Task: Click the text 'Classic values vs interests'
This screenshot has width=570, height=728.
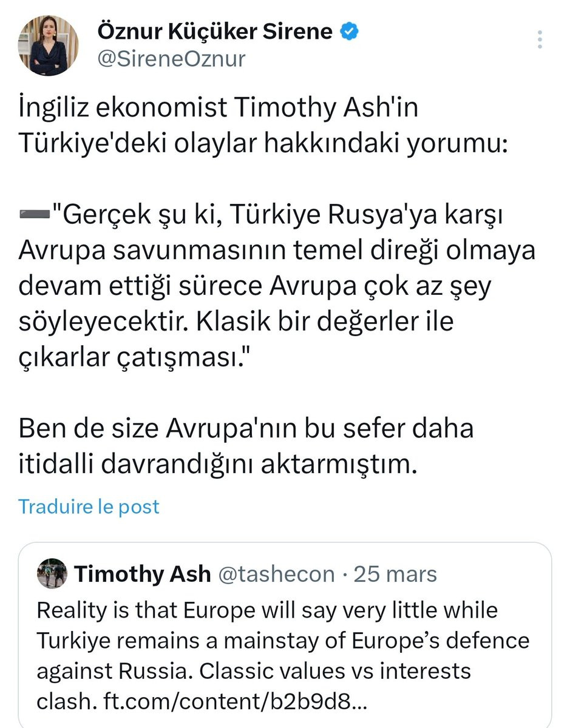Action: point(335,672)
